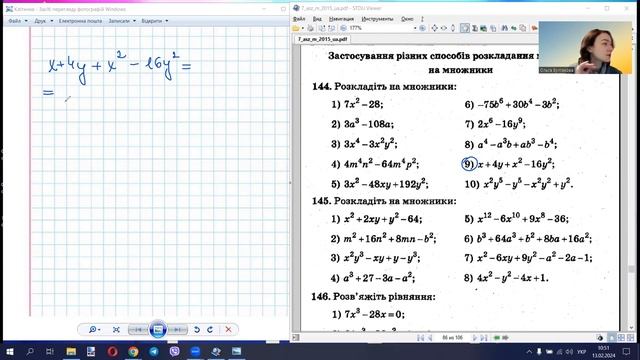Click gray forward navigation arrow
The height and width of the screenshot is (360, 640).
coord(505,338)
